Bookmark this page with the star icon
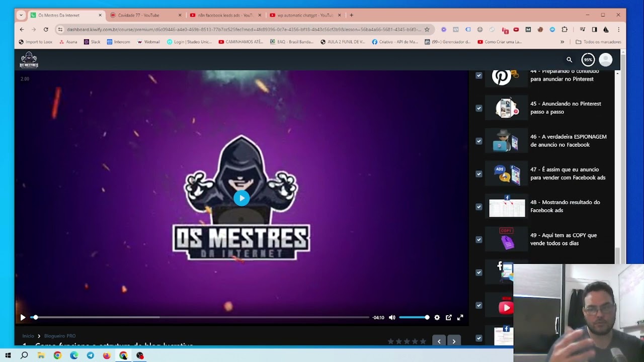644x362 pixels. pyautogui.click(x=427, y=30)
